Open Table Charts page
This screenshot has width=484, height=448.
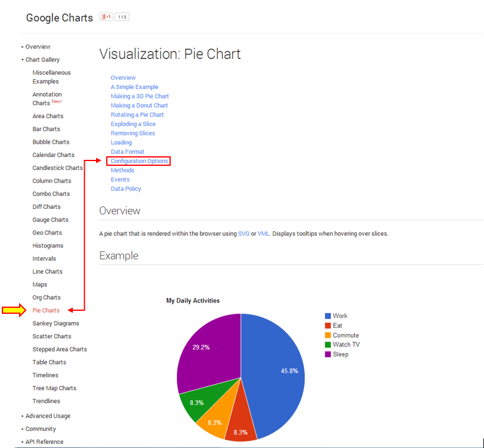tap(50, 362)
